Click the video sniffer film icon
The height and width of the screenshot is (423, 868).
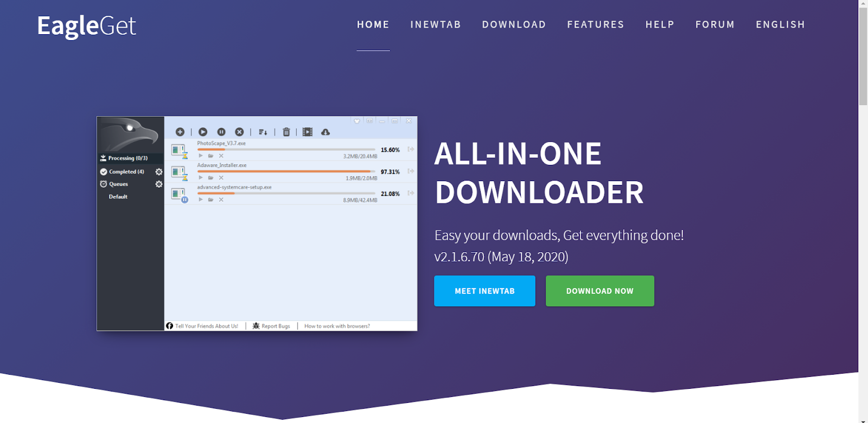pos(308,132)
